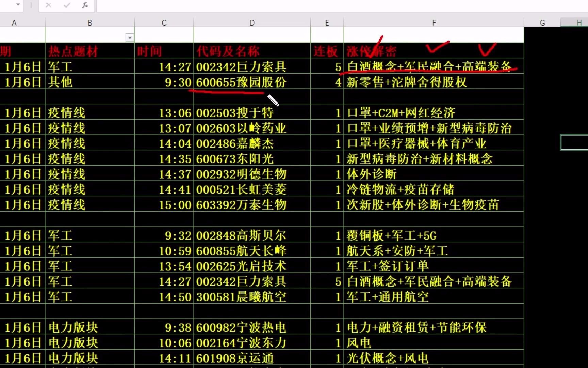The width and height of the screenshot is (588, 368).
Task: Select cell 军工+签订订单
Action: coord(434,266)
